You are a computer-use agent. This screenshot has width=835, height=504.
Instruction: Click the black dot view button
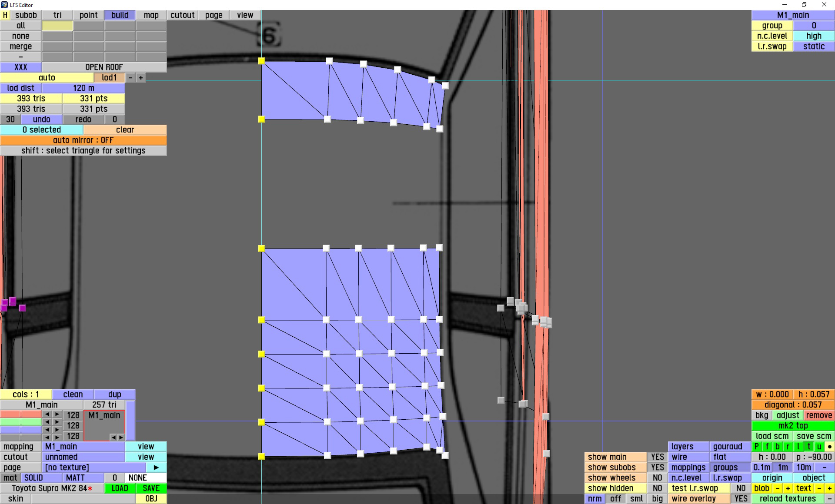(x=829, y=447)
